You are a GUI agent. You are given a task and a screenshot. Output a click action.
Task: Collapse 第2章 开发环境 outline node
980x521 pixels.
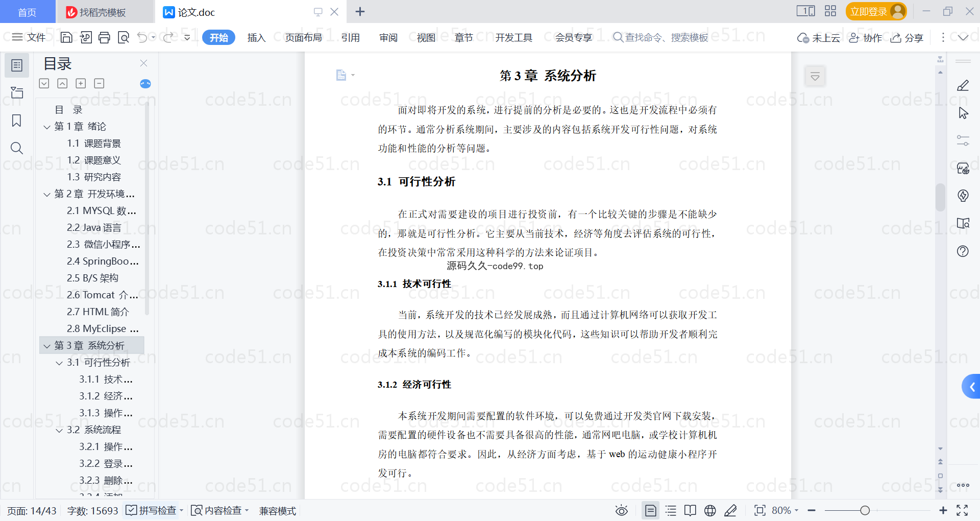47,194
